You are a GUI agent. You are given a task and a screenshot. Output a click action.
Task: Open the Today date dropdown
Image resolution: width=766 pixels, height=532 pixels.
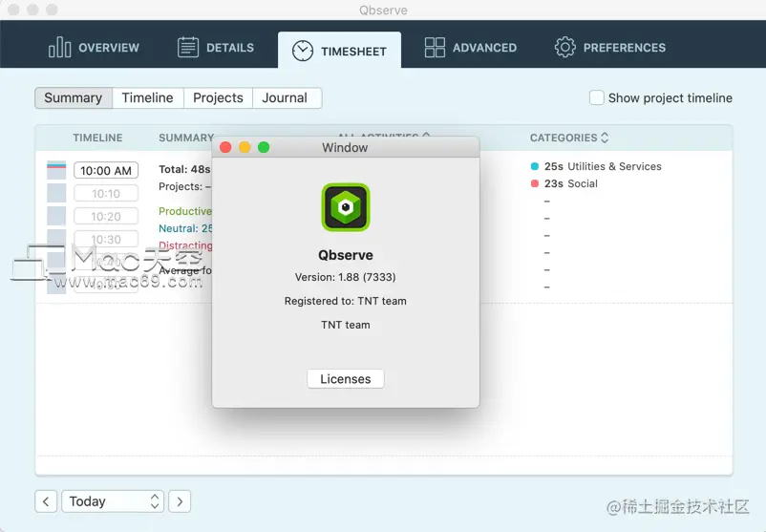tap(113, 501)
